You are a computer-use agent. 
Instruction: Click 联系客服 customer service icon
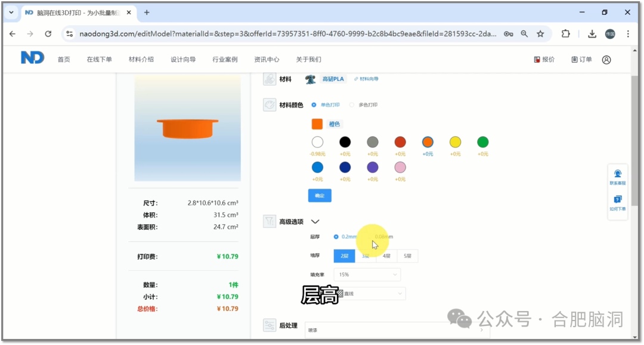[617, 176]
